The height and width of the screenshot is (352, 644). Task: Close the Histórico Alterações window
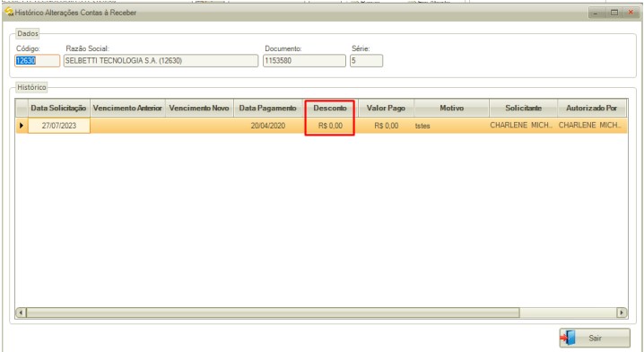click(x=631, y=13)
